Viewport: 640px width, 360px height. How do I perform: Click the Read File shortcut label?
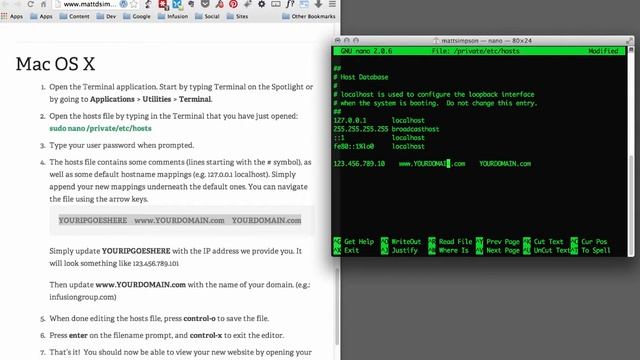pos(455,242)
